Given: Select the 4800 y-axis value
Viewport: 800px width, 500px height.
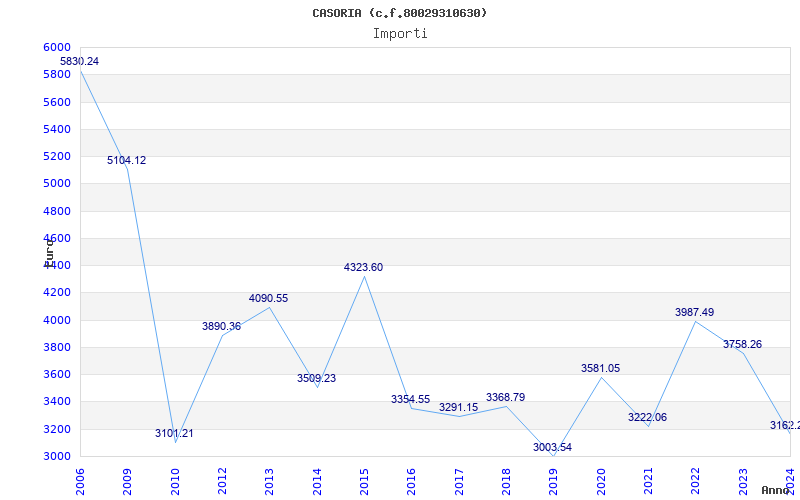Looking at the screenshot, I should pos(57,211).
